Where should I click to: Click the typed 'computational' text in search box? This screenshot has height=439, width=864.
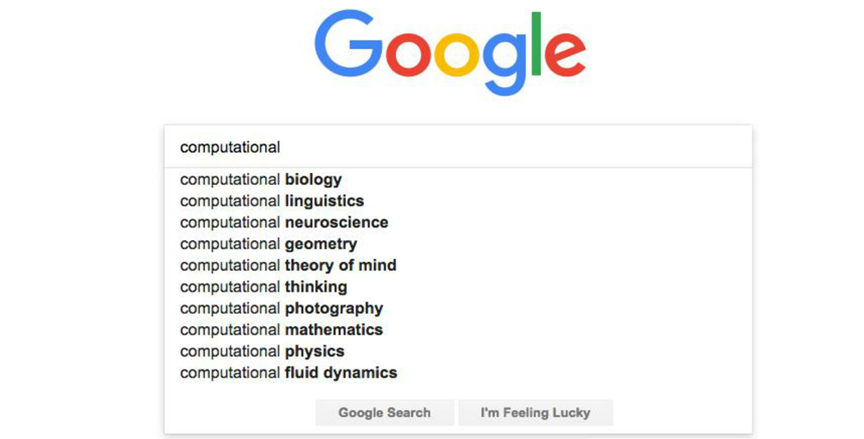(x=230, y=147)
